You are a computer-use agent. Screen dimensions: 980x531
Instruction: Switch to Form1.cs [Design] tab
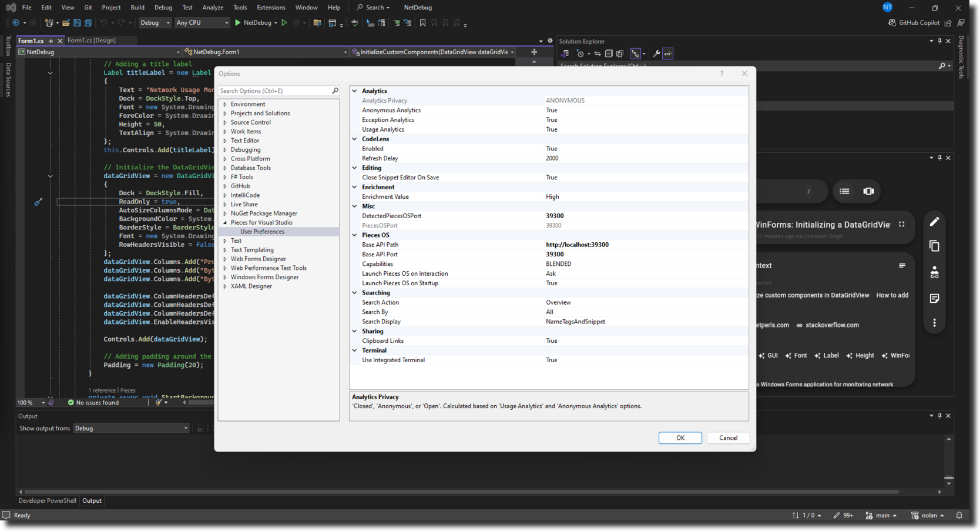[92, 41]
